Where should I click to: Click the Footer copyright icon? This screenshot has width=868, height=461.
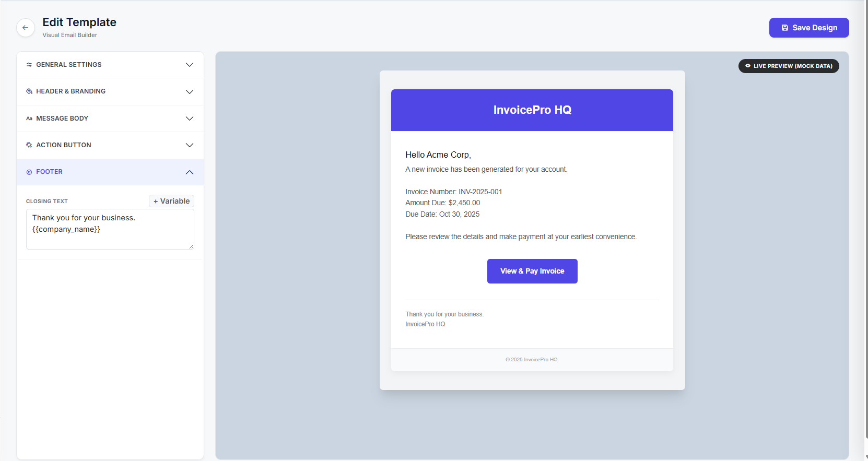click(x=29, y=171)
